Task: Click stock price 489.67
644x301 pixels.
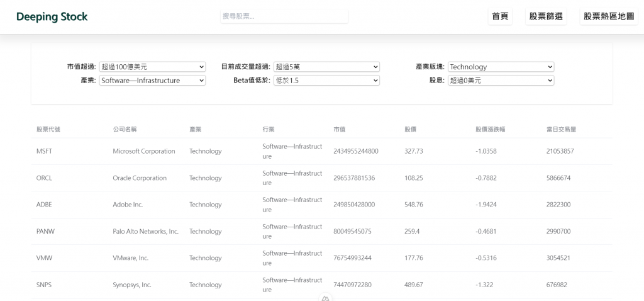Action: point(414,285)
